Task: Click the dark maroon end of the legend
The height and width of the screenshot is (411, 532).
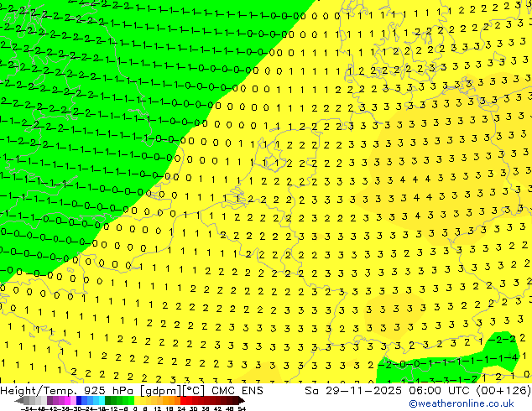Action: point(241,401)
